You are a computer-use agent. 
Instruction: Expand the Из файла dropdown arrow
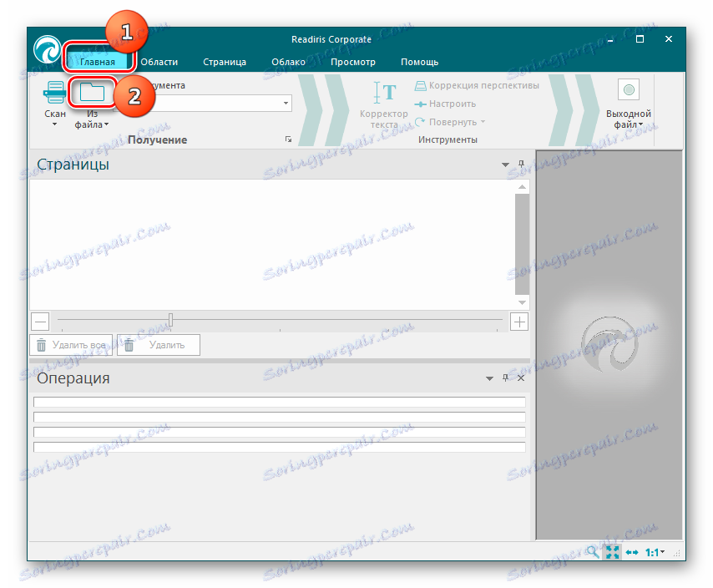click(106, 124)
